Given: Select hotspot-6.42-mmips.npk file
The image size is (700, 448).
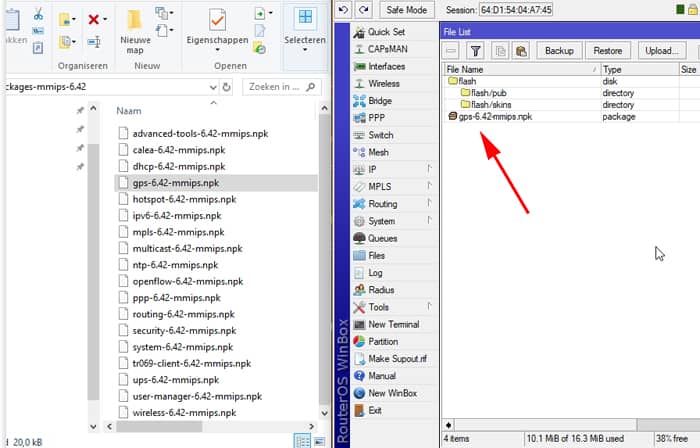Looking at the screenshot, I should pyautogui.click(x=184, y=199).
